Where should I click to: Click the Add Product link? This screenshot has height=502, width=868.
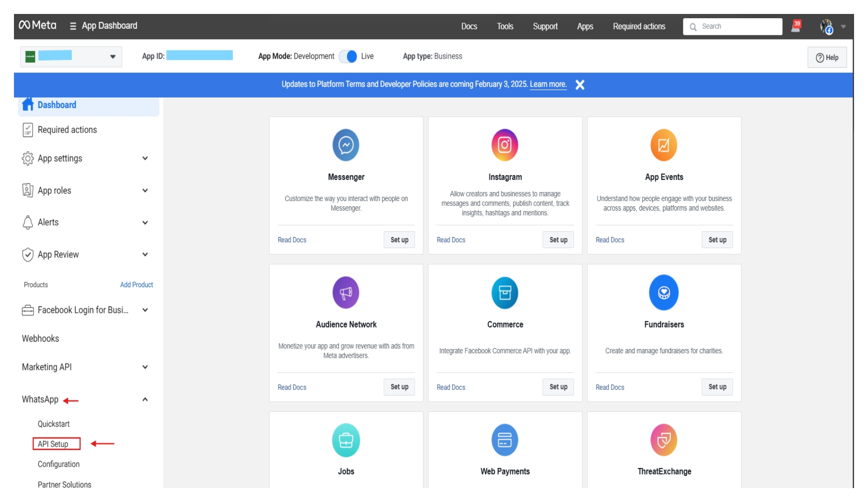click(136, 284)
